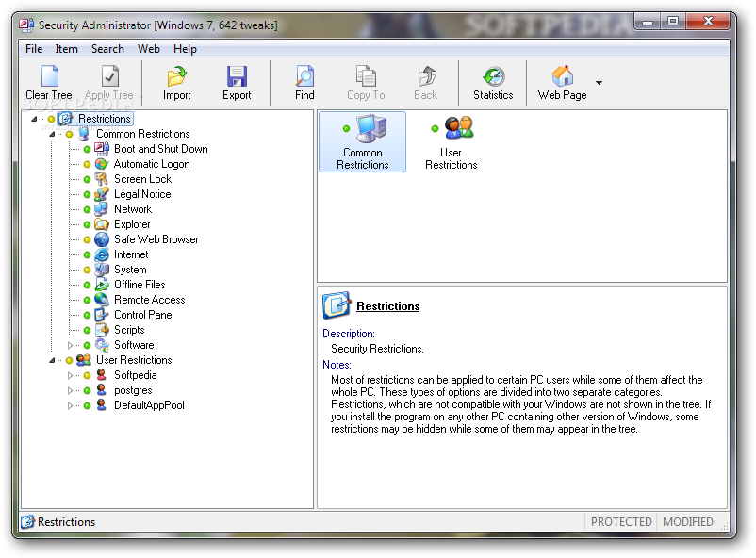Viewport: 756px width, 558px height.
Task: Select the Internet icon in tree
Action: [102, 254]
